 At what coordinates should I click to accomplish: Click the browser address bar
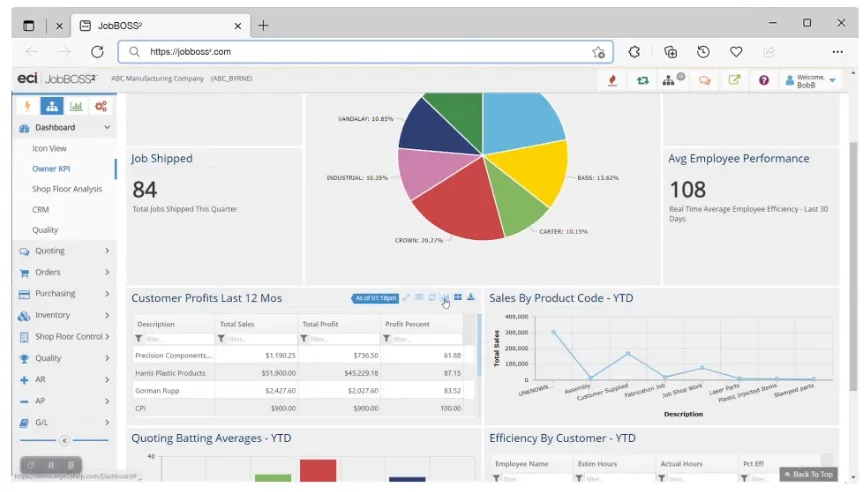click(x=365, y=52)
